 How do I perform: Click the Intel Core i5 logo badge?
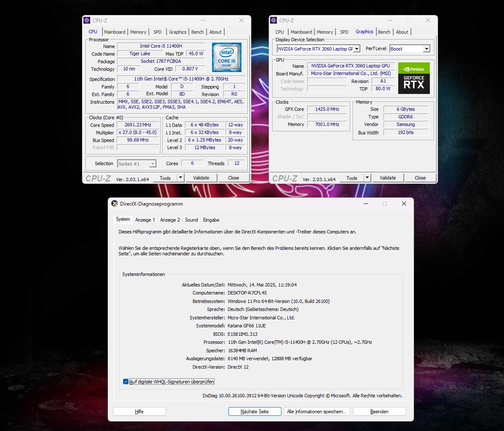point(226,57)
